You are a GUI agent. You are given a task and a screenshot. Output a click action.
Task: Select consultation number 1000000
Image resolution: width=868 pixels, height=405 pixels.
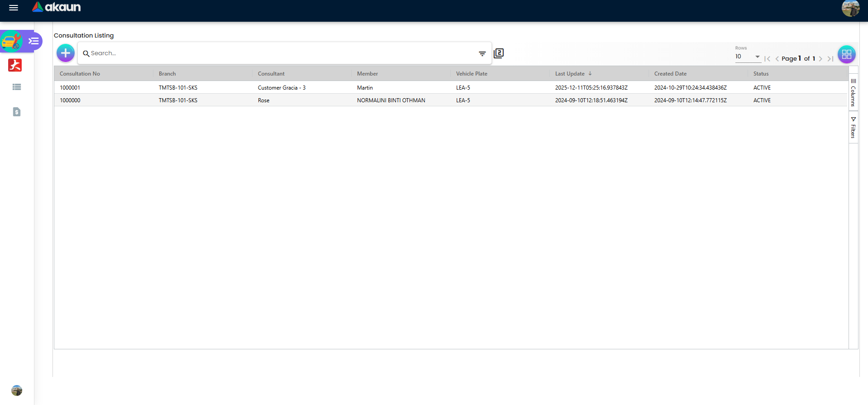click(70, 100)
